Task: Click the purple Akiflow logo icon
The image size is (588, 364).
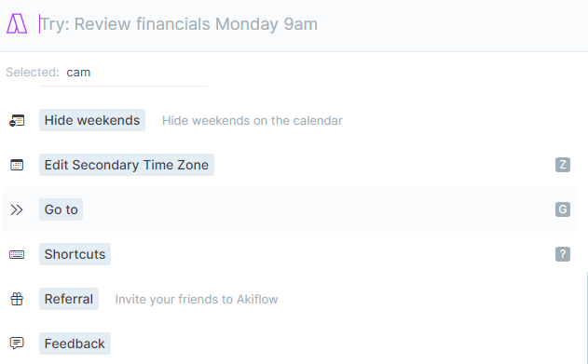Action: coord(17,23)
